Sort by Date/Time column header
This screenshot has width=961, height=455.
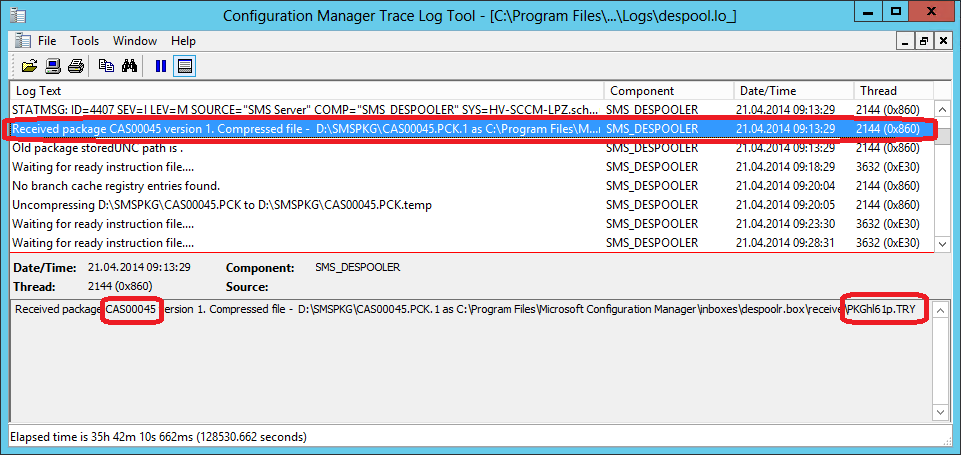point(794,91)
